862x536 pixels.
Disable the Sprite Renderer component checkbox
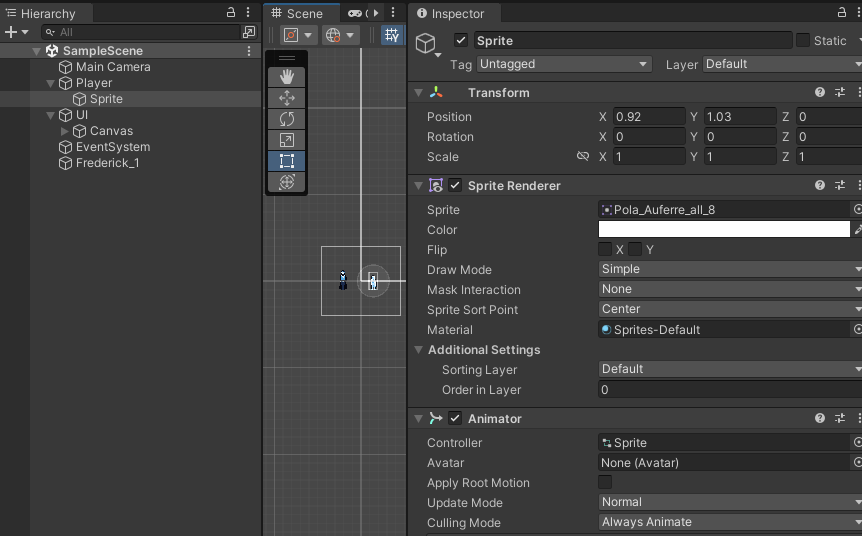pyautogui.click(x=455, y=186)
